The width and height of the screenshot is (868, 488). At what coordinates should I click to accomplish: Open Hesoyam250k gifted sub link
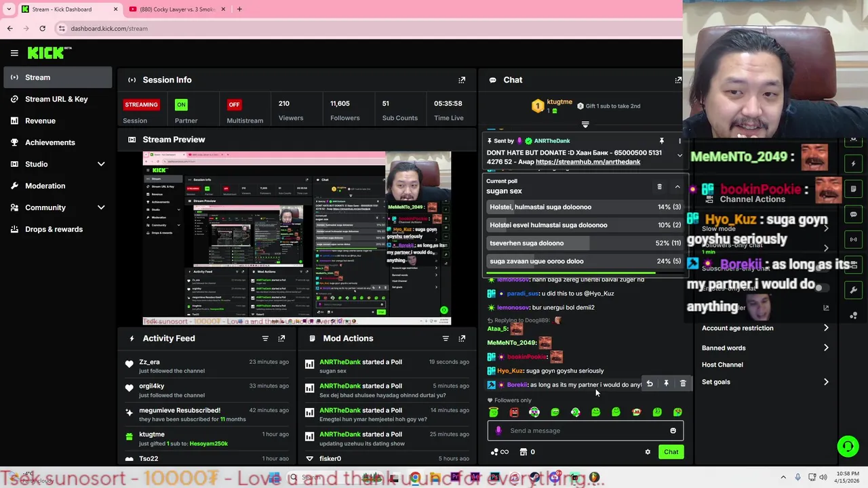point(208,443)
